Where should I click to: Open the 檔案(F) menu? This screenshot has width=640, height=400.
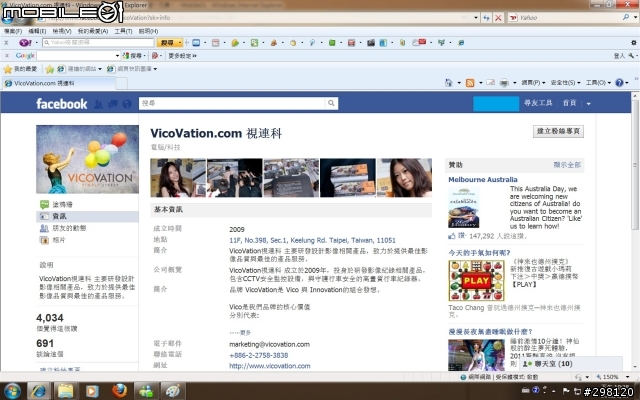tap(13, 31)
